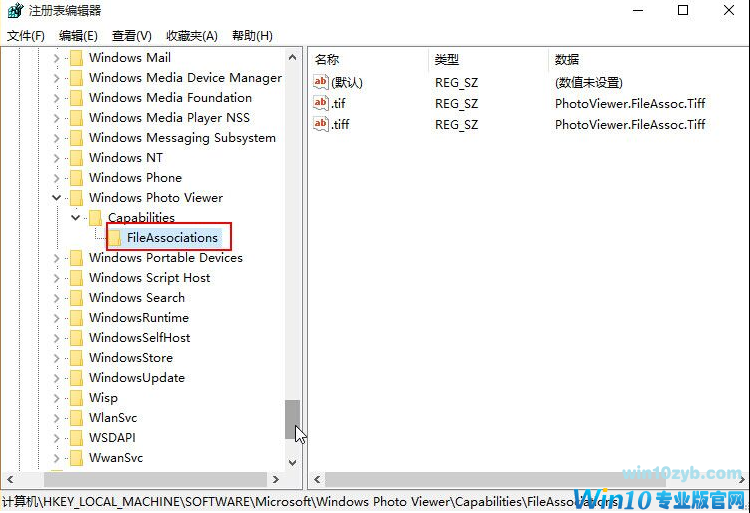Click the FileAssociations folder icon
Image resolution: width=750 pixels, height=513 pixels.
click(114, 238)
